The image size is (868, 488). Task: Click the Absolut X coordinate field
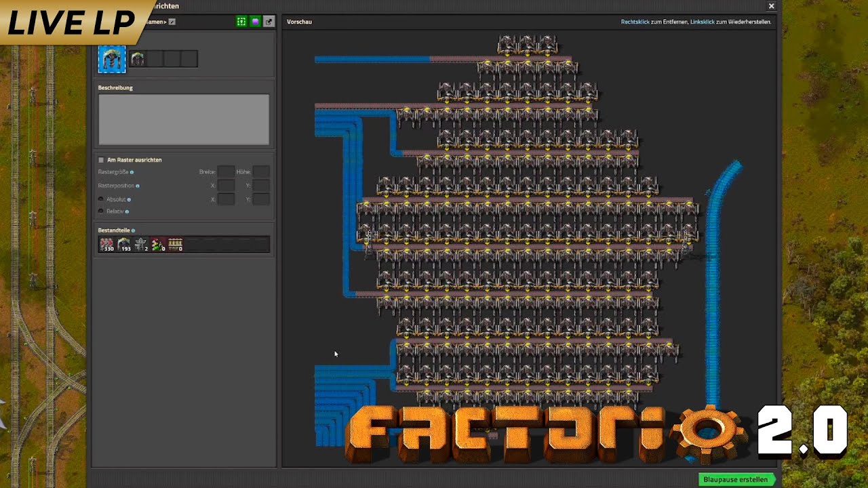click(226, 199)
